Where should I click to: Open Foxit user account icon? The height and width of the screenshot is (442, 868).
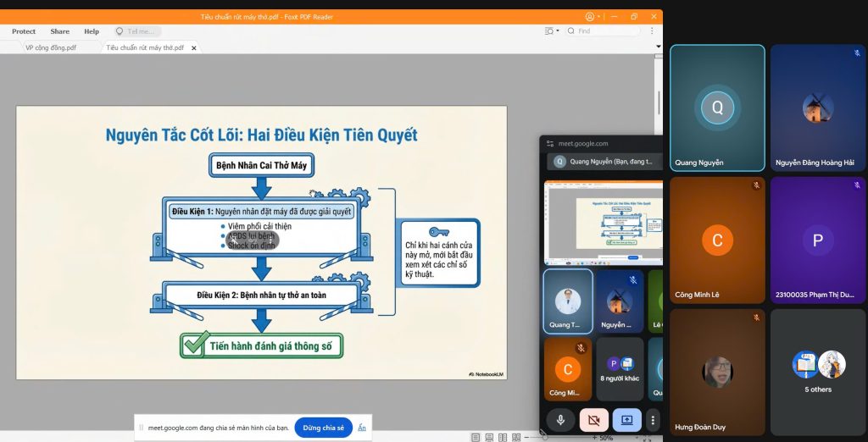point(590,16)
